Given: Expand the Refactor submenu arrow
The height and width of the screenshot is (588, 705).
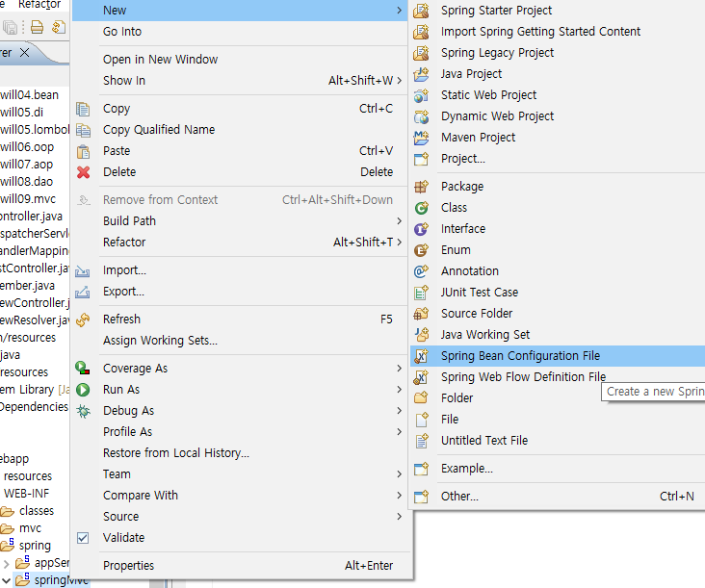Looking at the screenshot, I should coord(400,243).
